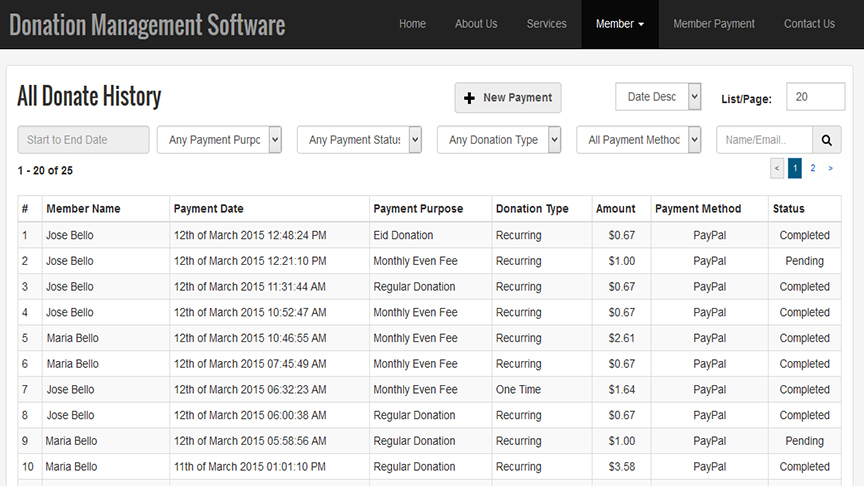
Task: Open the Member Payment page
Action: pos(714,24)
